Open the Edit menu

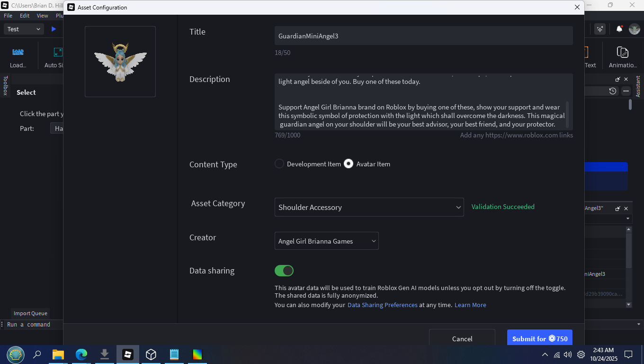25,16
